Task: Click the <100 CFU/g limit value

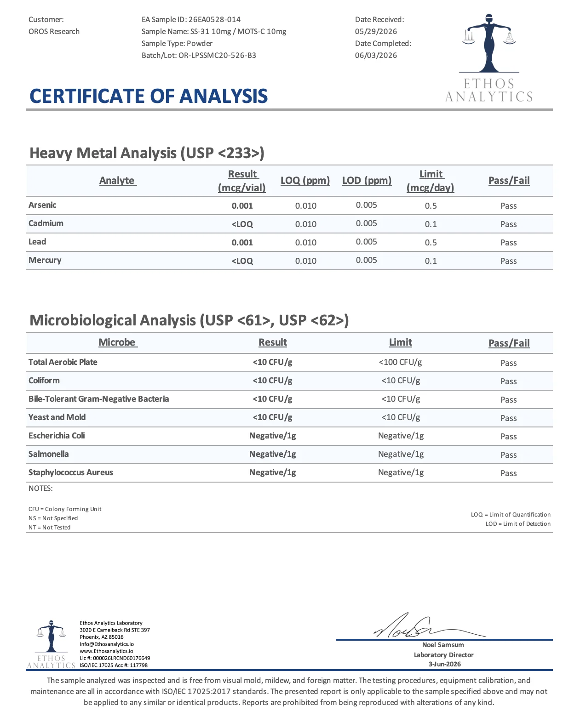Action: coord(401,362)
